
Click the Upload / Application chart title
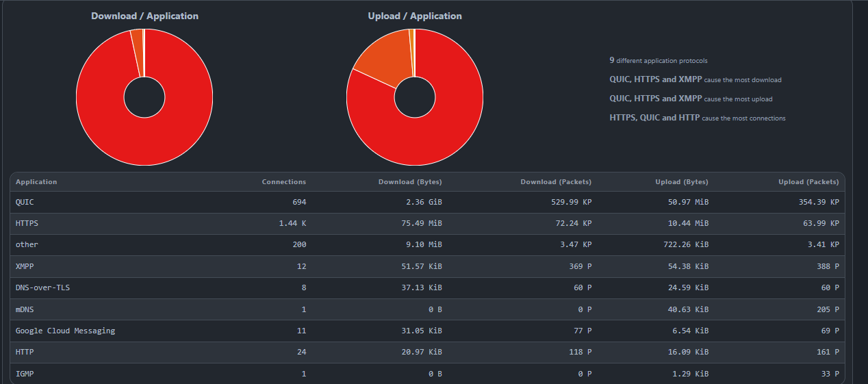tap(415, 16)
